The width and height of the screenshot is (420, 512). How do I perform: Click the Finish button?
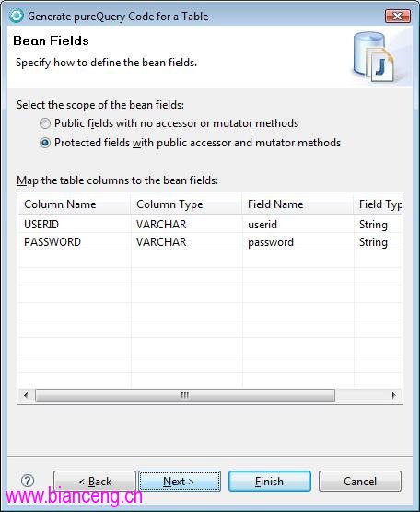pos(270,481)
